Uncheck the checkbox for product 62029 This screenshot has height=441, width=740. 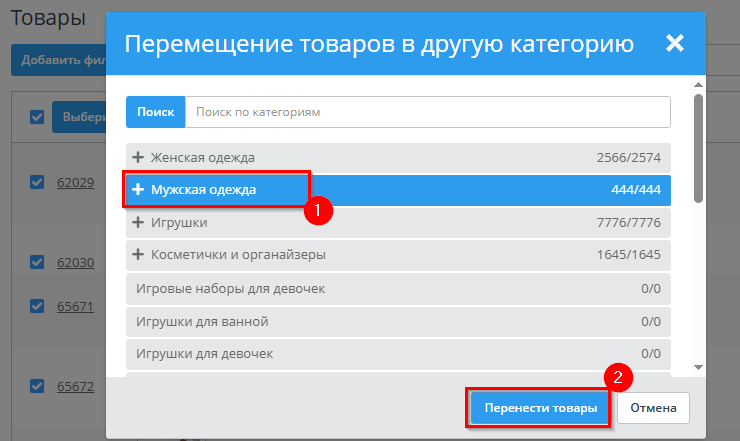click(37, 182)
